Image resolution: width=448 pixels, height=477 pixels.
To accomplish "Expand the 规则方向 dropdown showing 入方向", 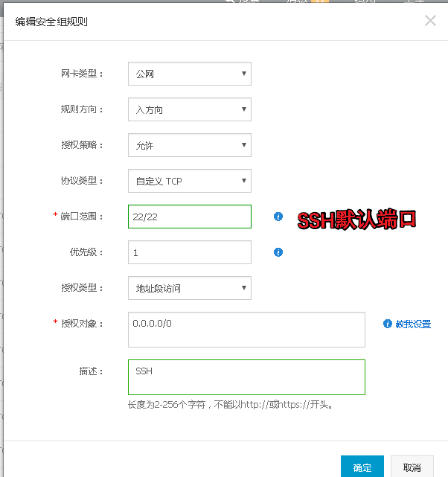I will [x=190, y=109].
